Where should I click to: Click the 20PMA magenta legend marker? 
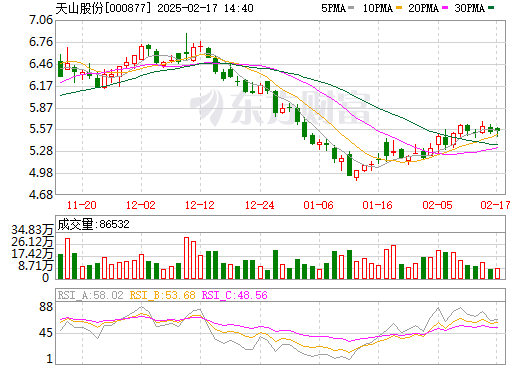pyautogui.click(x=445, y=8)
